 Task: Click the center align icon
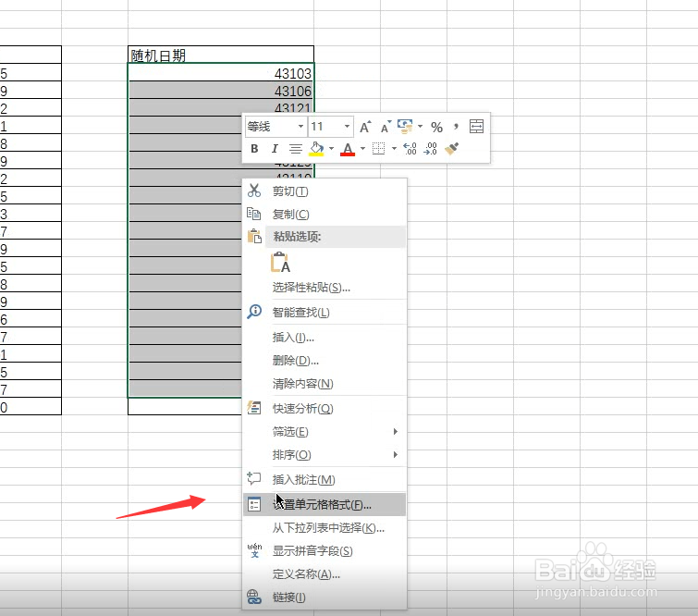[295, 148]
